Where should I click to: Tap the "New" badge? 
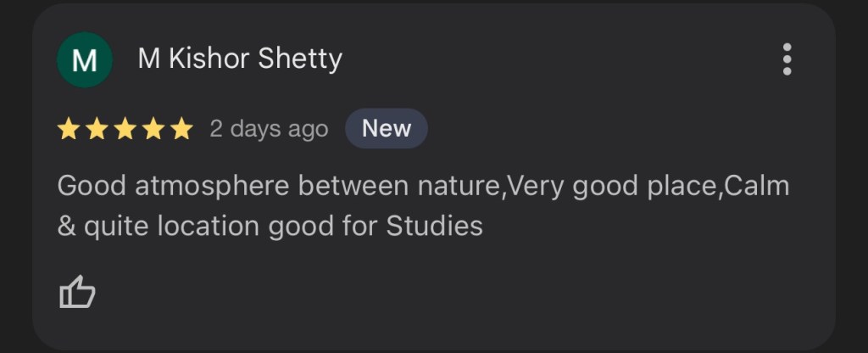click(387, 129)
